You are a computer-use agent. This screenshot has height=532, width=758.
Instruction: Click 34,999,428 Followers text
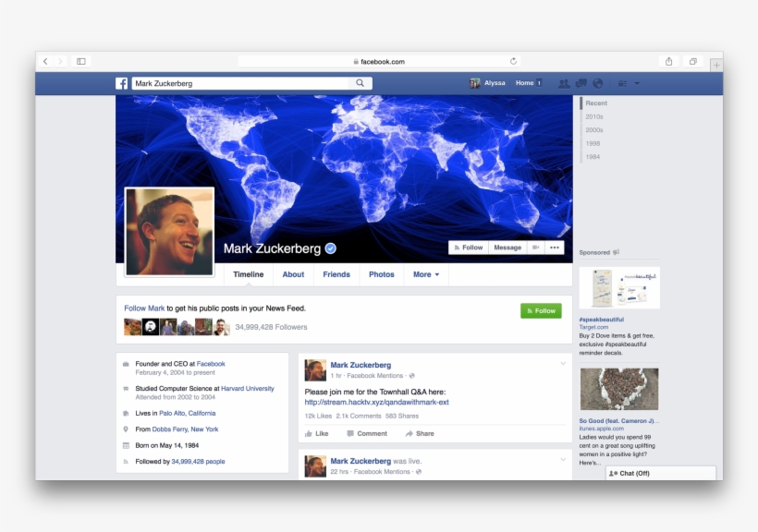pos(271,327)
